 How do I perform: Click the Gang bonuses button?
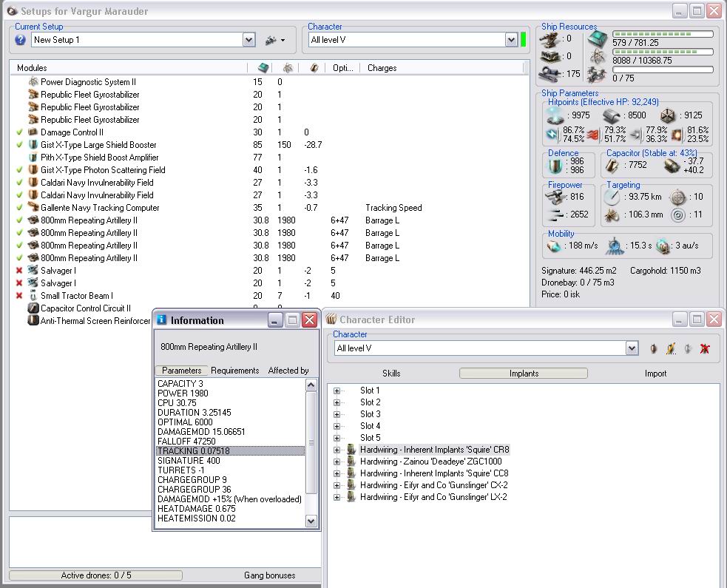(269, 575)
